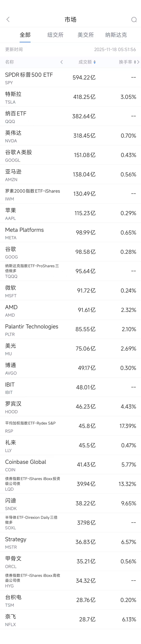Select the SPDR标普500 ETF row
Viewport: 141px width, 644px height.
pyautogui.click(x=70, y=78)
